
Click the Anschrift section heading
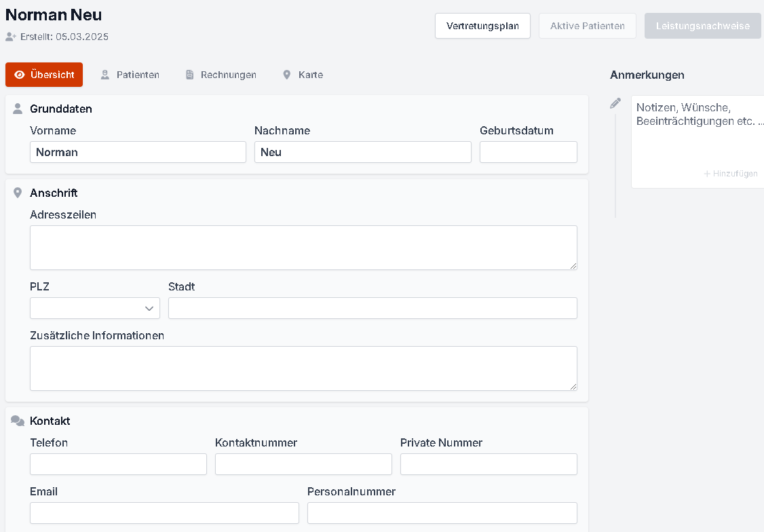coord(54,193)
